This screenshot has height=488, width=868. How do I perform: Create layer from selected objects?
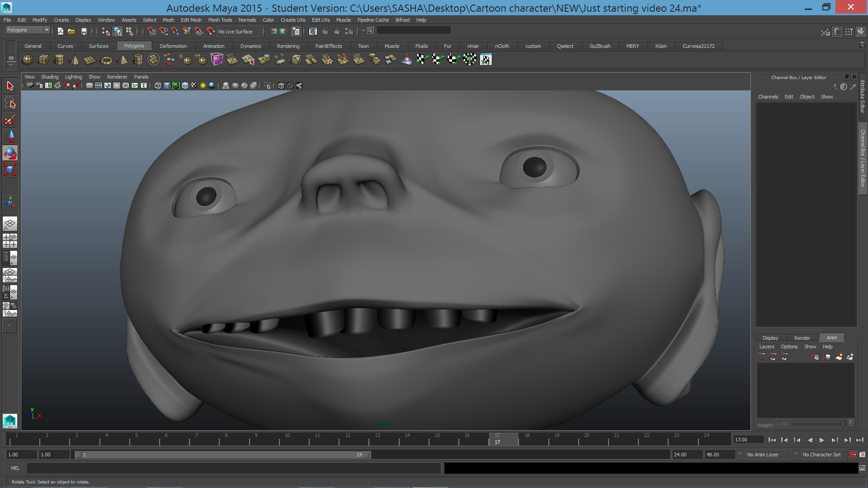coord(850,357)
